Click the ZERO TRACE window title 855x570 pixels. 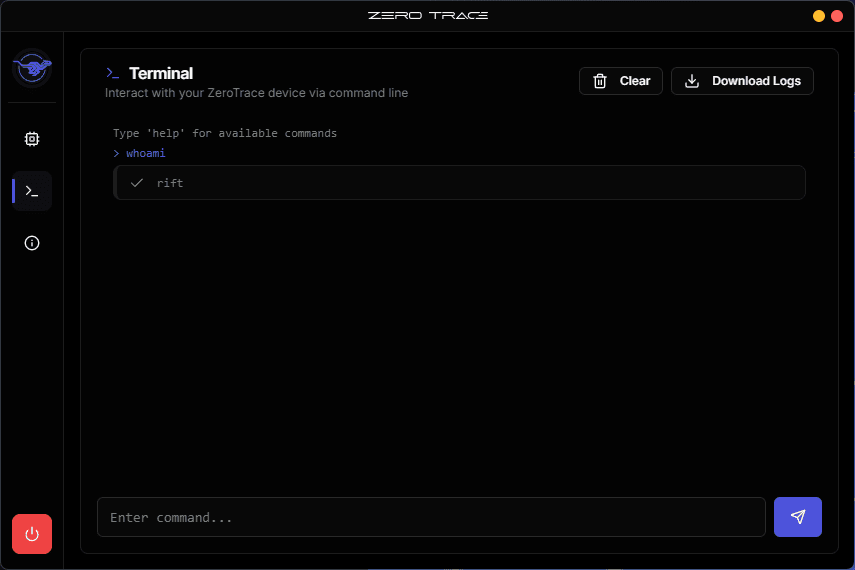click(427, 15)
